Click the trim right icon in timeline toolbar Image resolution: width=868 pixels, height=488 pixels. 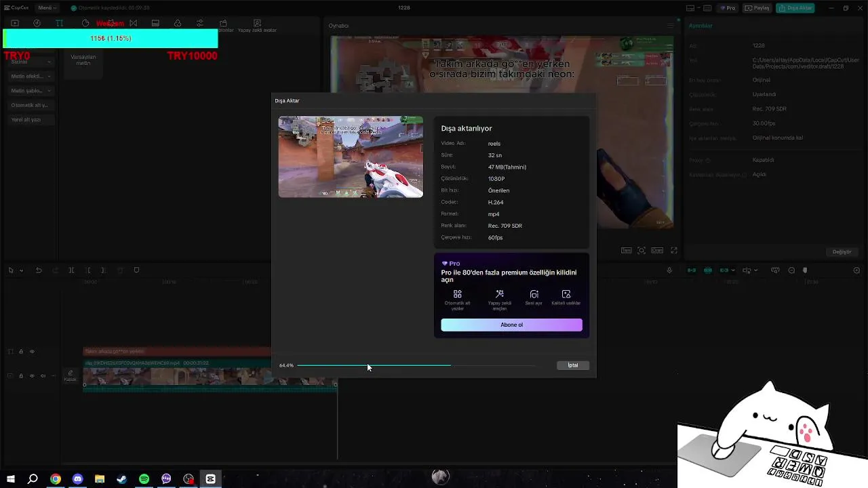pos(103,270)
